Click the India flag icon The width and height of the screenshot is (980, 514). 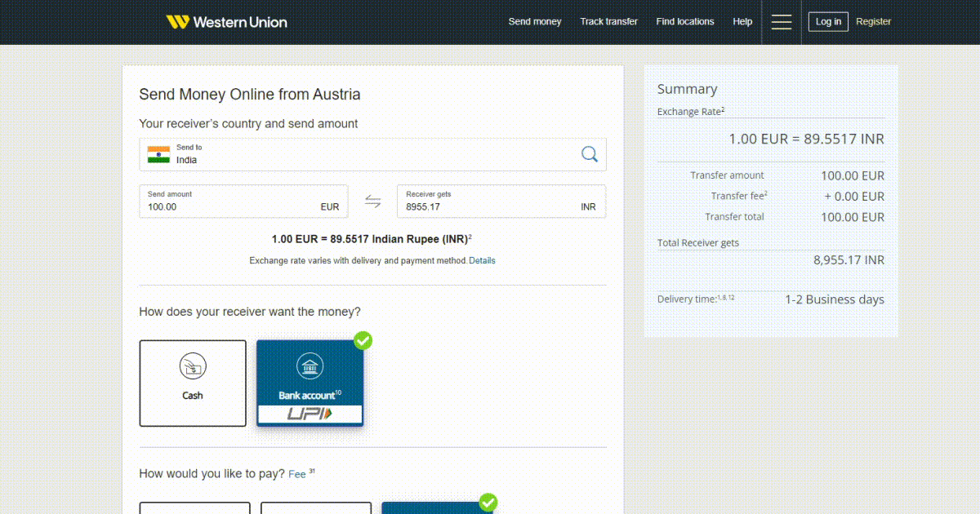(158, 154)
